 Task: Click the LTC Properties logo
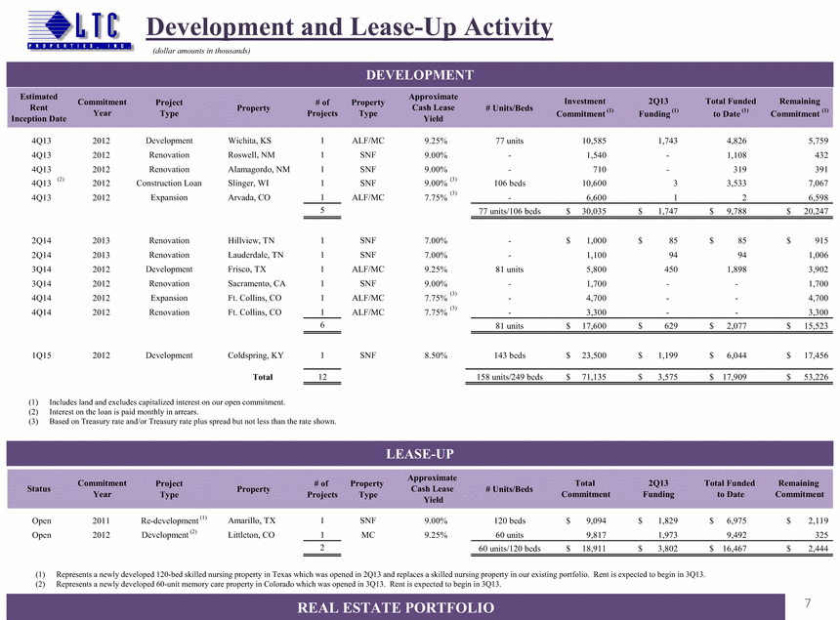coord(80,30)
